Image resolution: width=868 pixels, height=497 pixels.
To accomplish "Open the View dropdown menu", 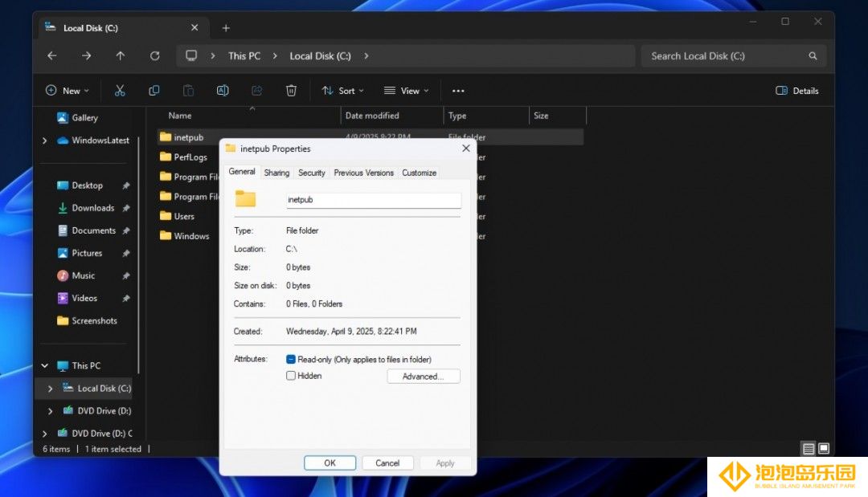I will pos(407,91).
